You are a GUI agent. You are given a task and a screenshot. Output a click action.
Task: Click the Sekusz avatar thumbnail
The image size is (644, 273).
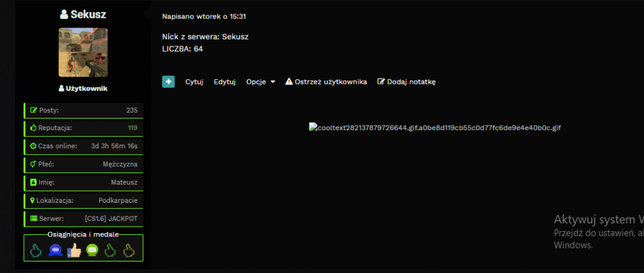tap(83, 52)
